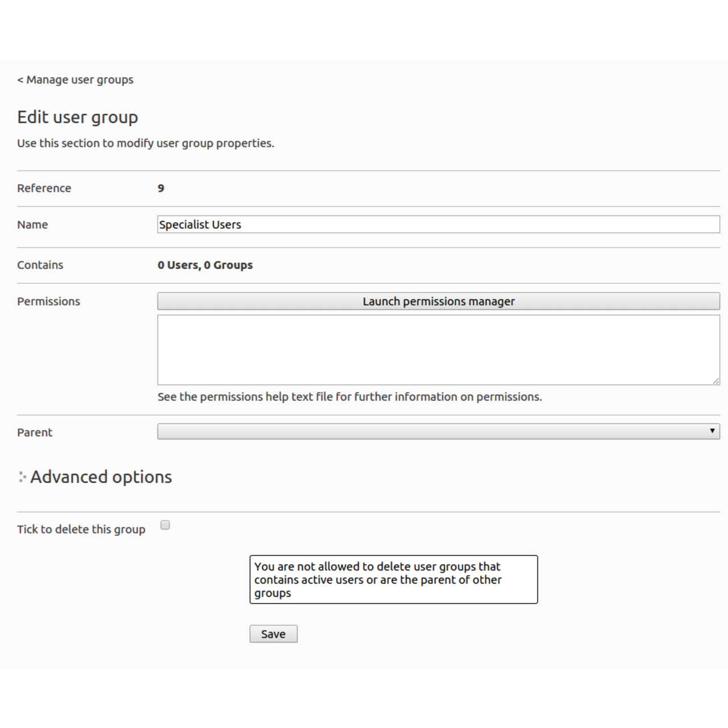
Task: Expand the Advanced options heading
Action: pos(101,477)
